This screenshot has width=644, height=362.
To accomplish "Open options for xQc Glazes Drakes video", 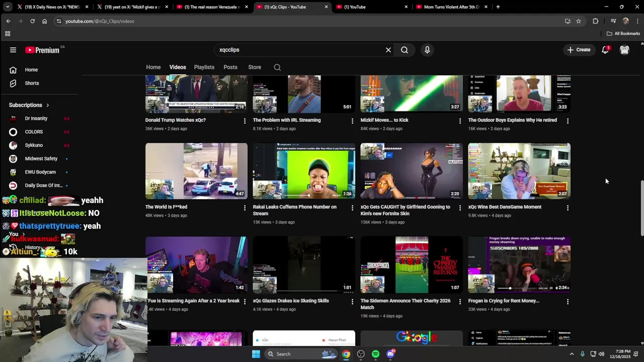I will click(352, 302).
